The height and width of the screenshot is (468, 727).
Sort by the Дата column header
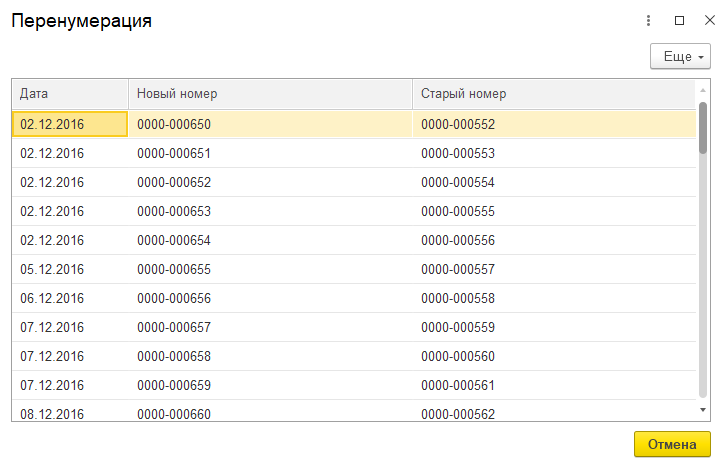[70, 94]
